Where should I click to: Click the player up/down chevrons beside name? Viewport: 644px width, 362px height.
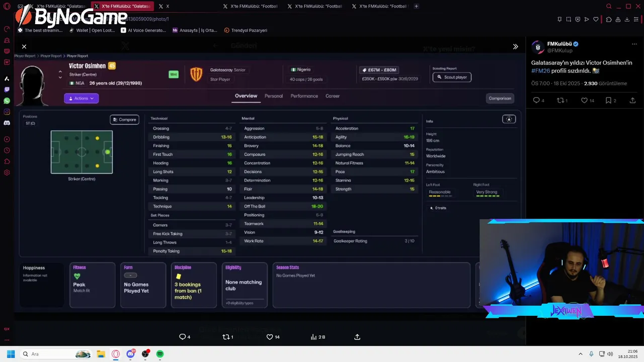tap(60, 74)
